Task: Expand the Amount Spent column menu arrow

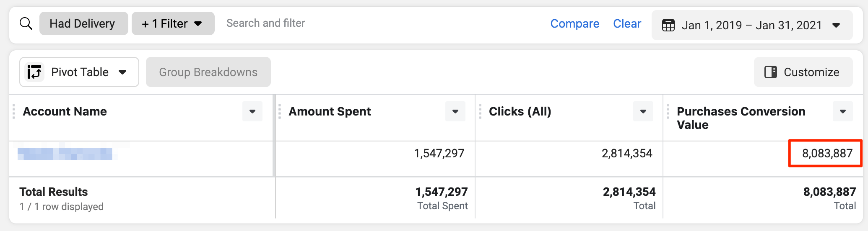Action: [455, 111]
